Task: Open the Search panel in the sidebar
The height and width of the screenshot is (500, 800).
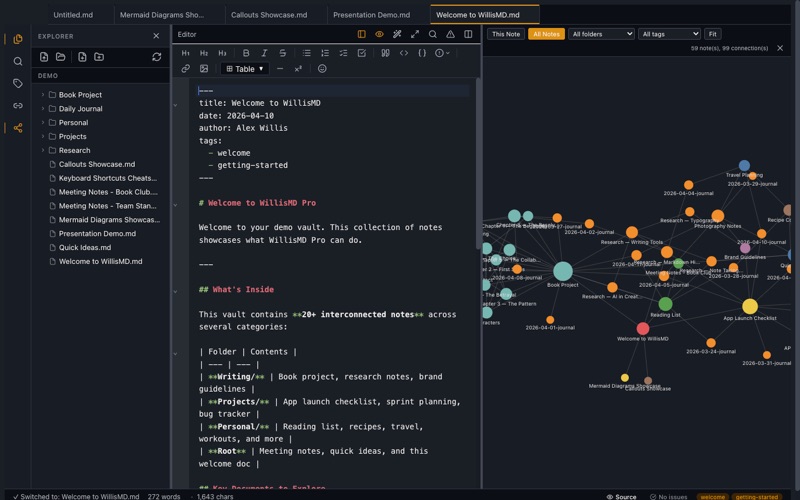Action: (18, 61)
